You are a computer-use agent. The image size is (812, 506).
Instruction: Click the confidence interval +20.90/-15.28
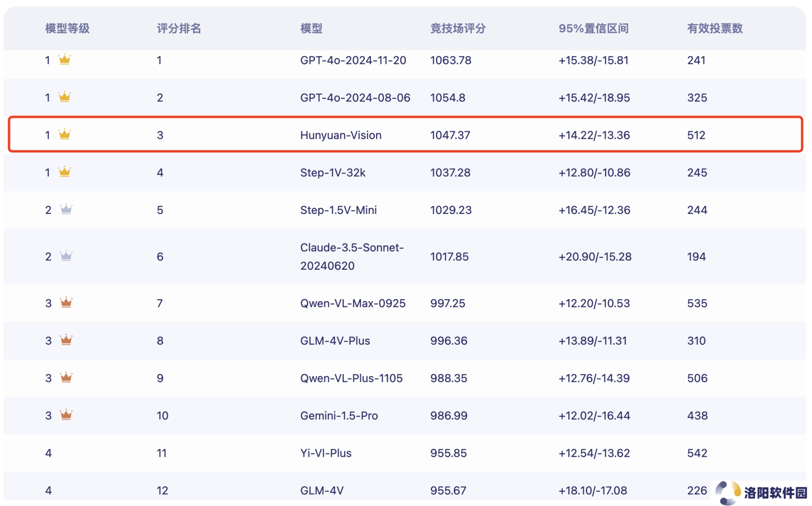coord(595,257)
